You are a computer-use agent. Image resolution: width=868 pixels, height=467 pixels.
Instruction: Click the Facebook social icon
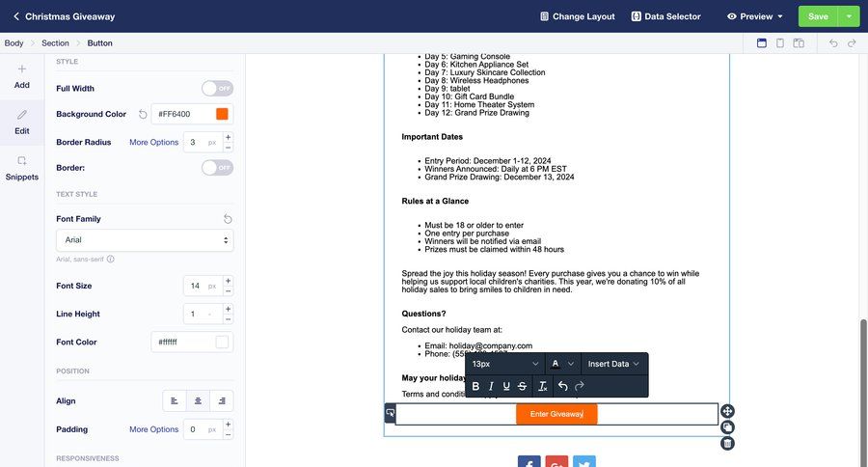click(529, 462)
